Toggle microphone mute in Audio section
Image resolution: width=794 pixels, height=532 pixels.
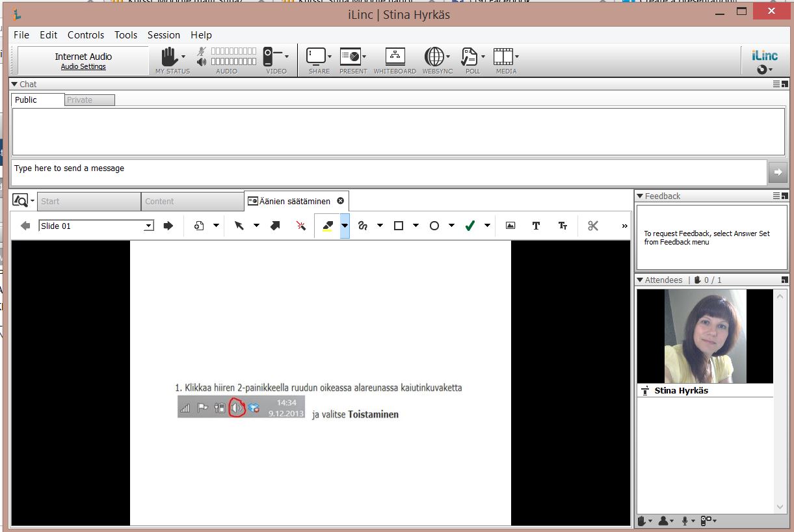click(202, 51)
